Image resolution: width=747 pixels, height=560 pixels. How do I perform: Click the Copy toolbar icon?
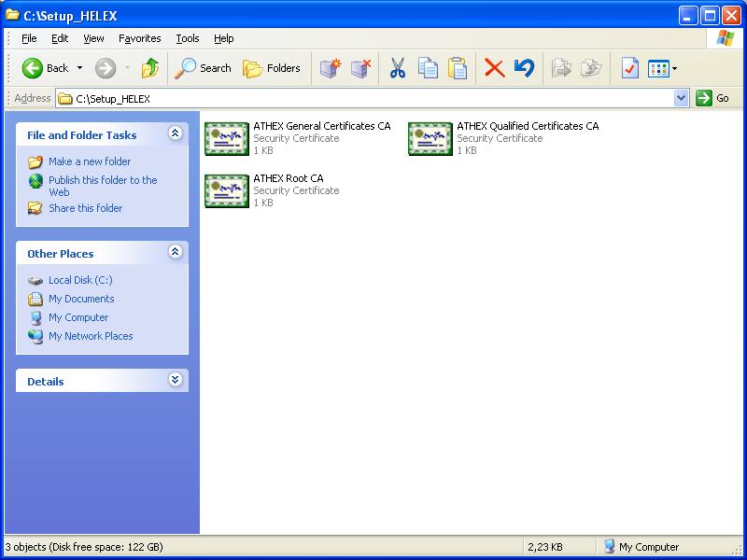[428, 68]
